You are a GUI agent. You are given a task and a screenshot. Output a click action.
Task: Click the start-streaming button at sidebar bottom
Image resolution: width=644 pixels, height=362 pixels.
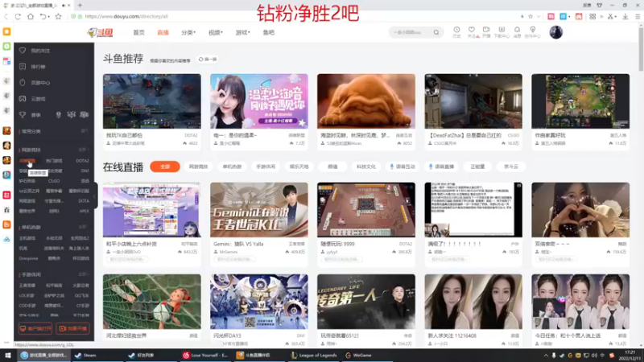[73, 328]
